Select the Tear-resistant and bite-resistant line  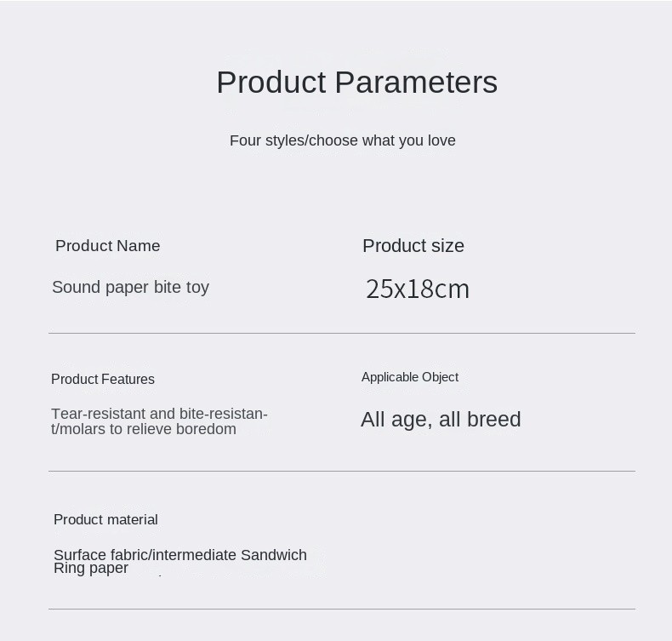click(159, 414)
